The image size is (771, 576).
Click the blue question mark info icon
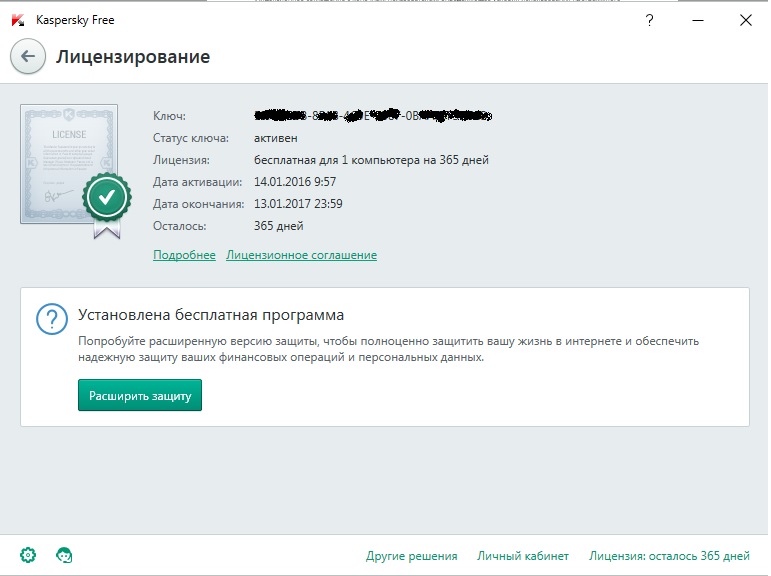(52, 319)
